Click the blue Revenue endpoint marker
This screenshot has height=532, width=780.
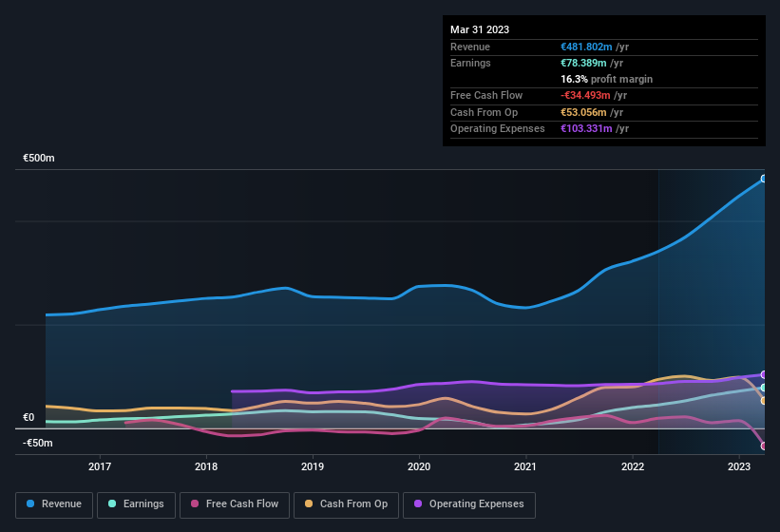[764, 179]
